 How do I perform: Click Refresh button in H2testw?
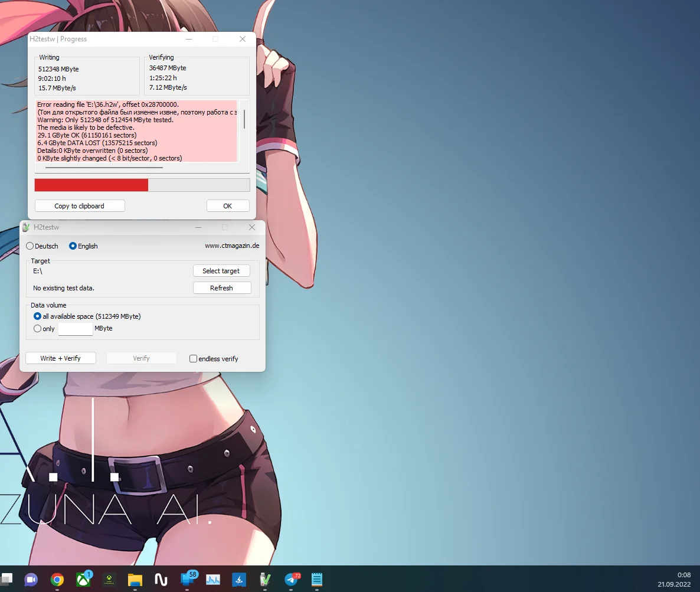coord(221,288)
